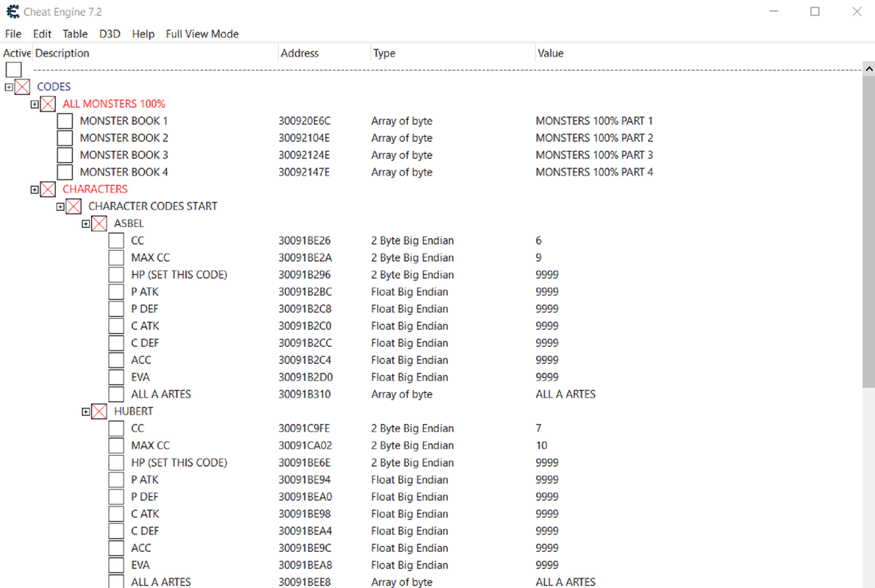Click address 30091C9FE in HUBERT CC row
Screen dimensions: 875x588
coord(304,429)
